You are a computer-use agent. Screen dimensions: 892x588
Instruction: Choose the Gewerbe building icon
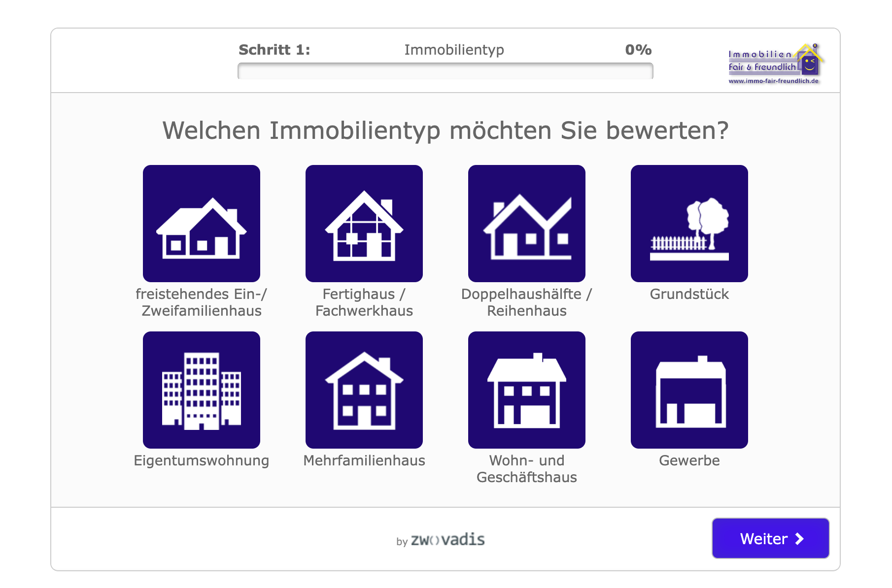pyautogui.click(x=689, y=390)
